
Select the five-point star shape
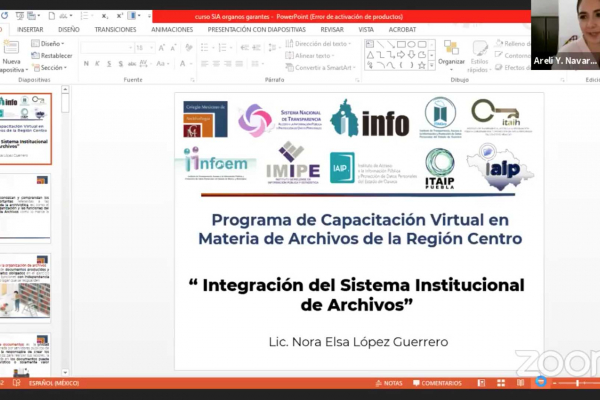pyautogui.click(x=422, y=65)
